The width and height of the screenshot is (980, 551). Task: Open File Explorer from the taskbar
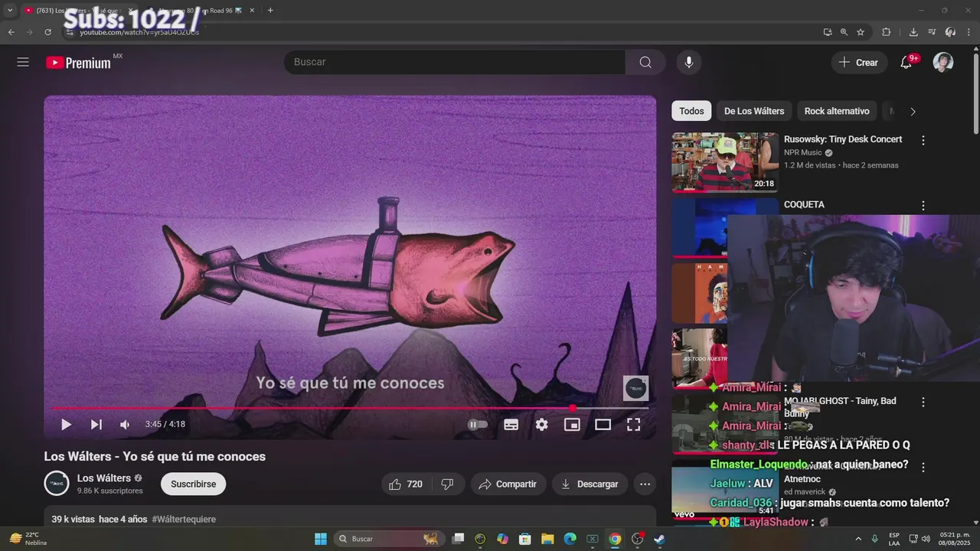point(547,539)
